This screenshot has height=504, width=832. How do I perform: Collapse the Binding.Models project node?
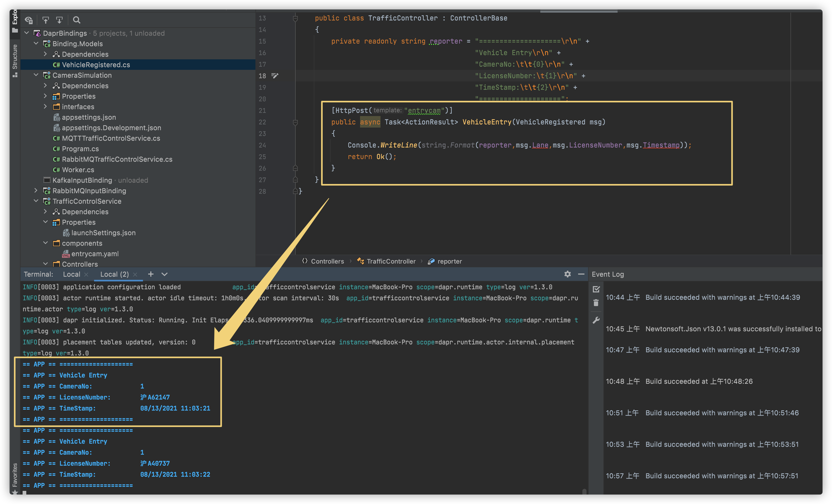pos(36,44)
